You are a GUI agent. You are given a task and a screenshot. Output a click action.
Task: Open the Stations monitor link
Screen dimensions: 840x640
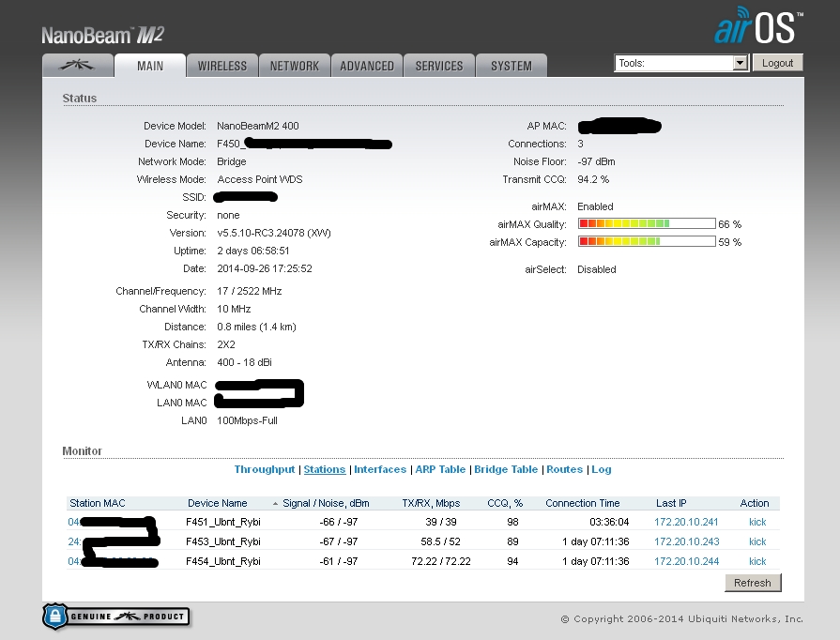click(325, 469)
